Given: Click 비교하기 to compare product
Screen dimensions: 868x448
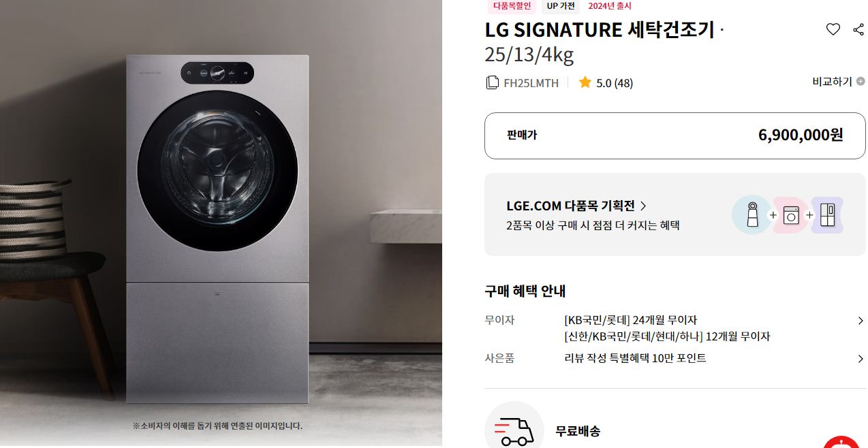Looking at the screenshot, I should [832, 81].
